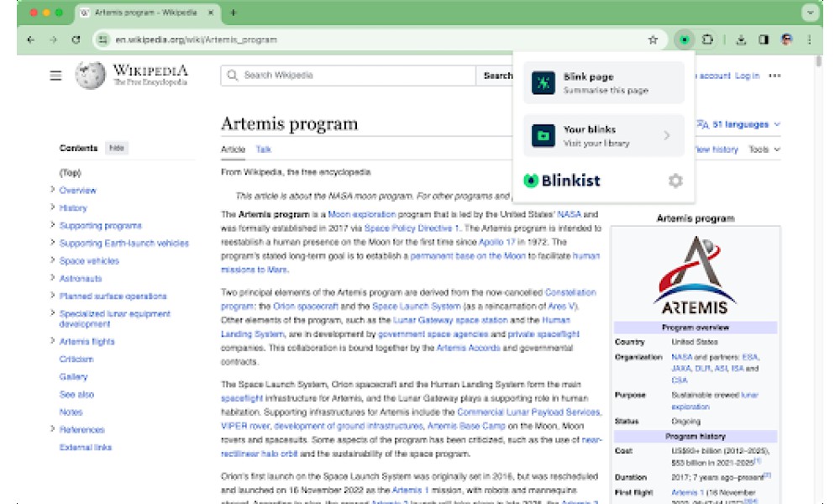Open Blinkist settings gear
The height and width of the screenshot is (504, 840).
675,181
